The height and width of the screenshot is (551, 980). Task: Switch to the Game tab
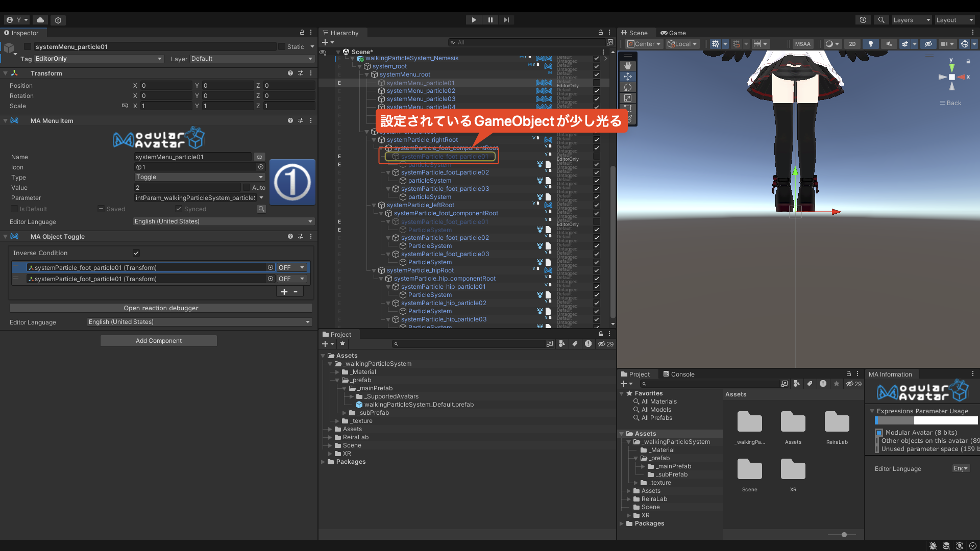(x=673, y=33)
